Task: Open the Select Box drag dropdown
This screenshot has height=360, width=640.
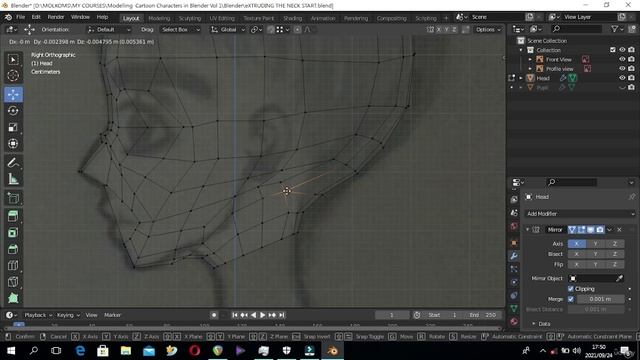Action: point(180,29)
